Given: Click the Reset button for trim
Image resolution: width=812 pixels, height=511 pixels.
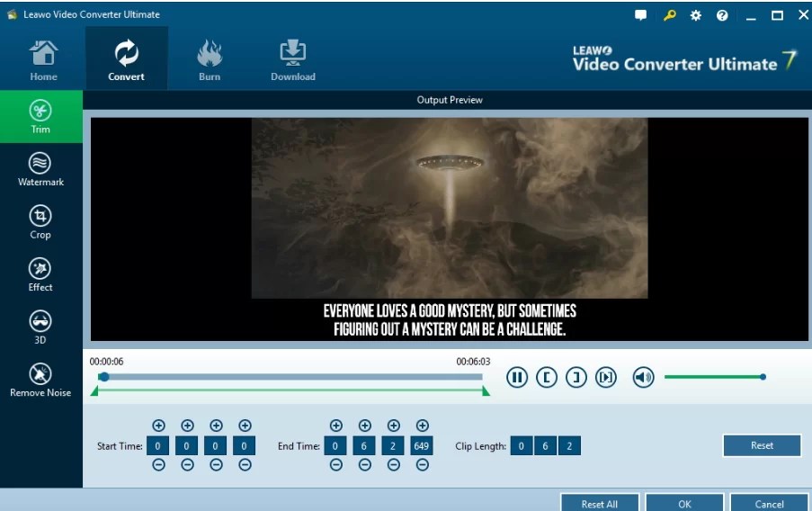Looking at the screenshot, I should click(762, 445).
